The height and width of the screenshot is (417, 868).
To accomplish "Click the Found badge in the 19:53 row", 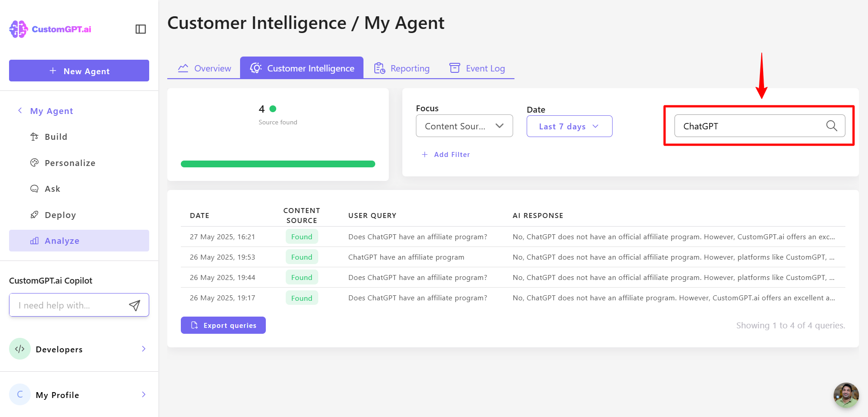I will [x=302, y=257].
